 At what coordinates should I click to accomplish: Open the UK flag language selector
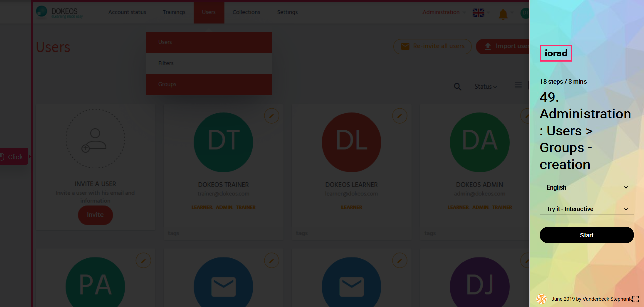(x=478, y=13)
